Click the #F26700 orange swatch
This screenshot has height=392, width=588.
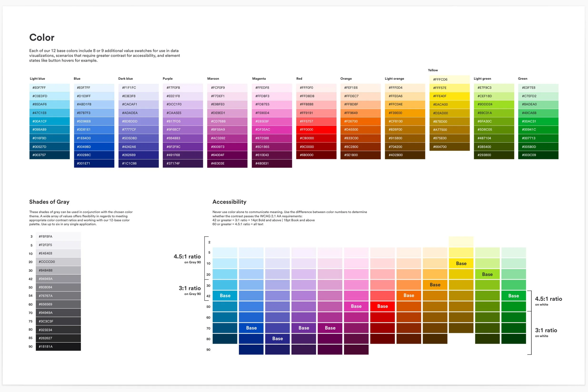pyautogui.click(x=360, y=121)
